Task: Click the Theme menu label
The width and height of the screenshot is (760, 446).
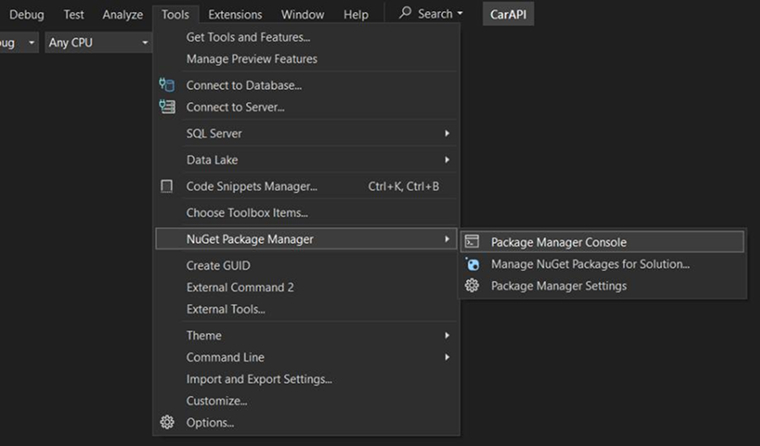Action: tap(204, 335)
